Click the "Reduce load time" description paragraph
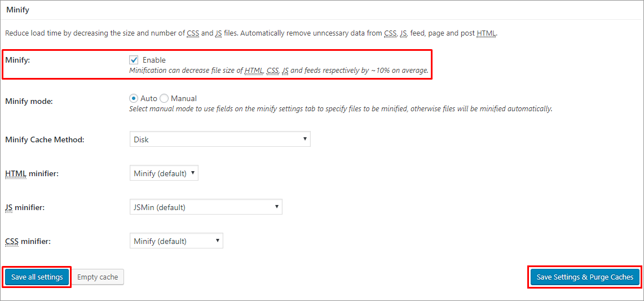 pyautogui.click(x=251, y=33)
